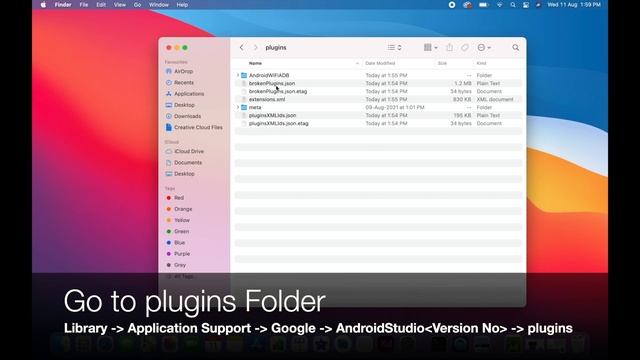Click the XML document kind cell
Viewport: 640px width, 360px height.
click(495, 99)
